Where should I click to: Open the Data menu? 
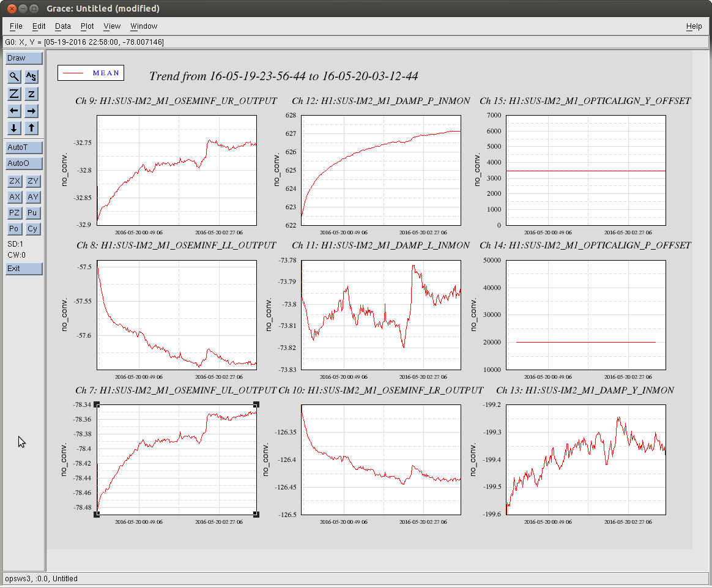click(62, 26)
